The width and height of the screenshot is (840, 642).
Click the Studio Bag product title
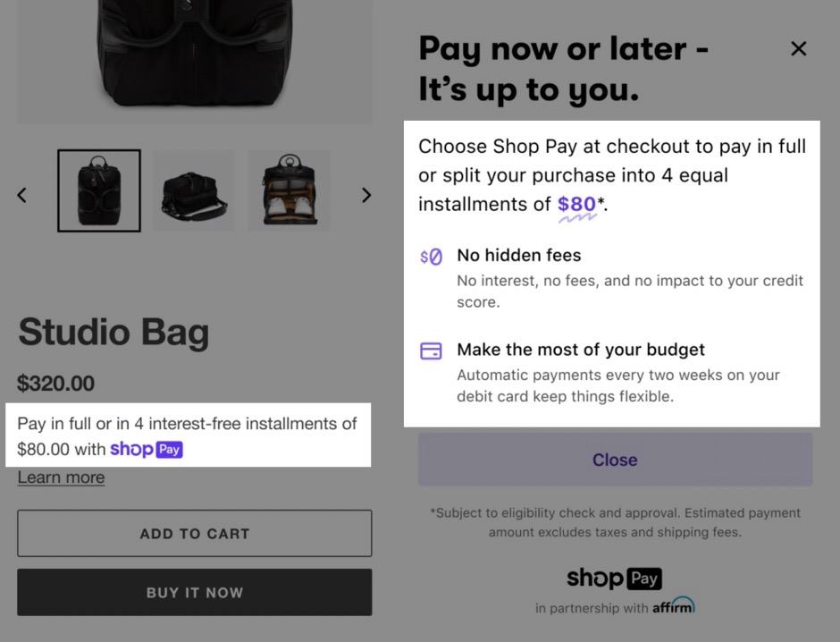(113, 332)
